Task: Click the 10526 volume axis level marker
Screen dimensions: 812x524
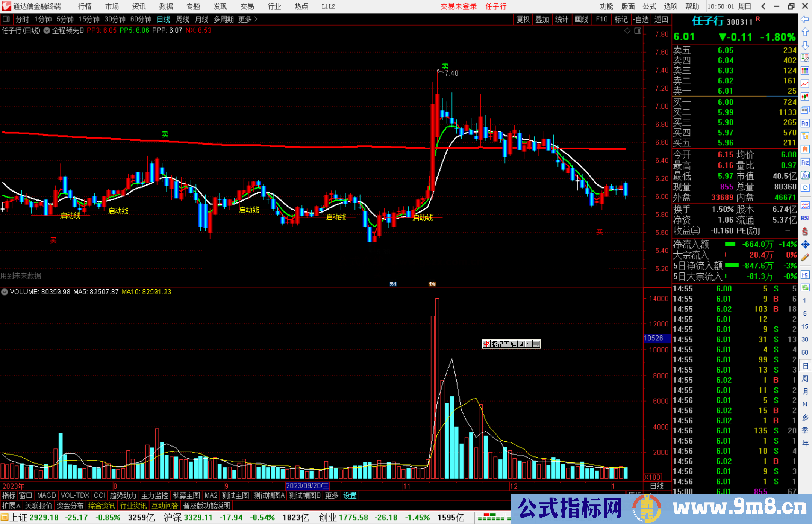Action: [656, 338]
